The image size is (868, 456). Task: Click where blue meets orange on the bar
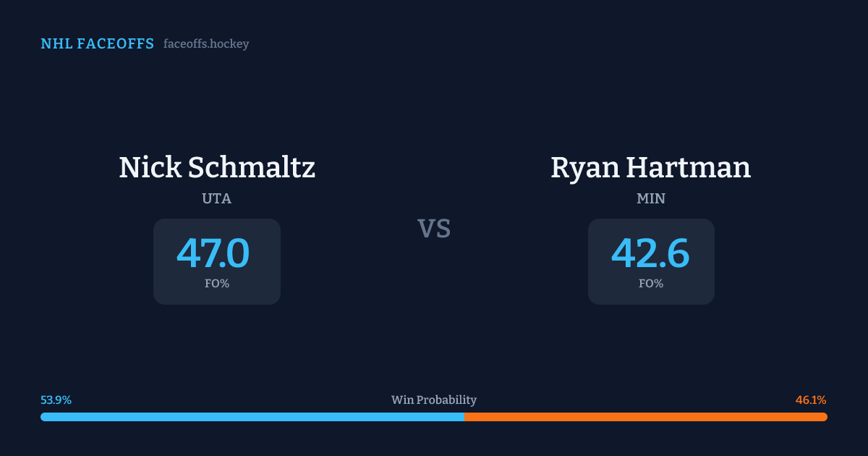point(464,417)
